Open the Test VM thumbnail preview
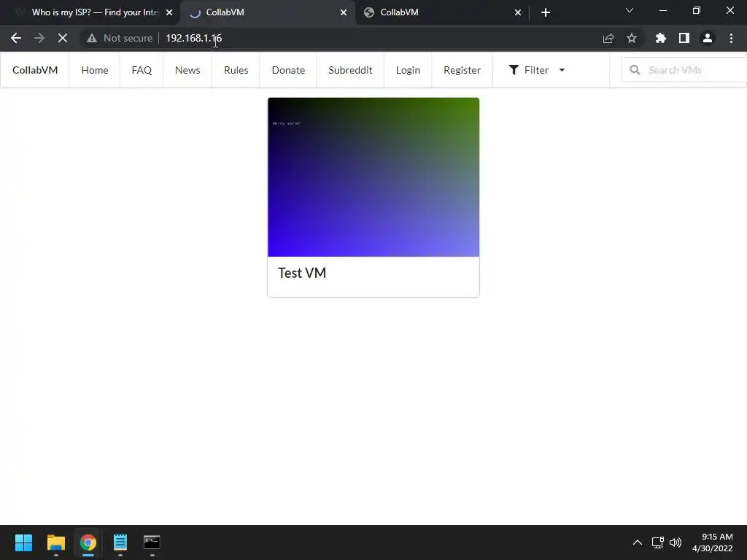The width and height of the screenshot is (747, 560). (373, 177)
